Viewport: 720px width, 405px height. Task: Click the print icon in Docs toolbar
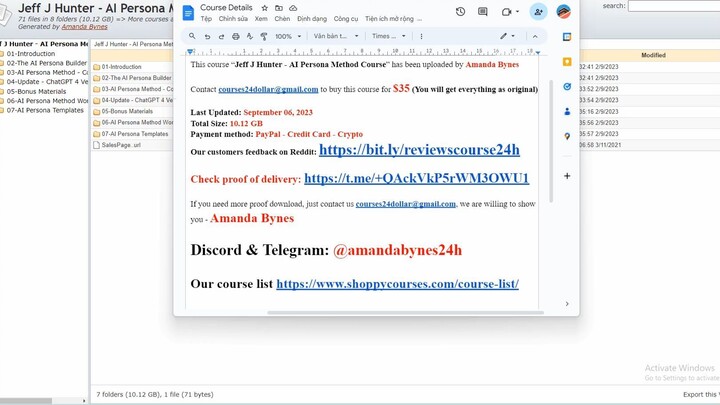(x=235, y=36)
